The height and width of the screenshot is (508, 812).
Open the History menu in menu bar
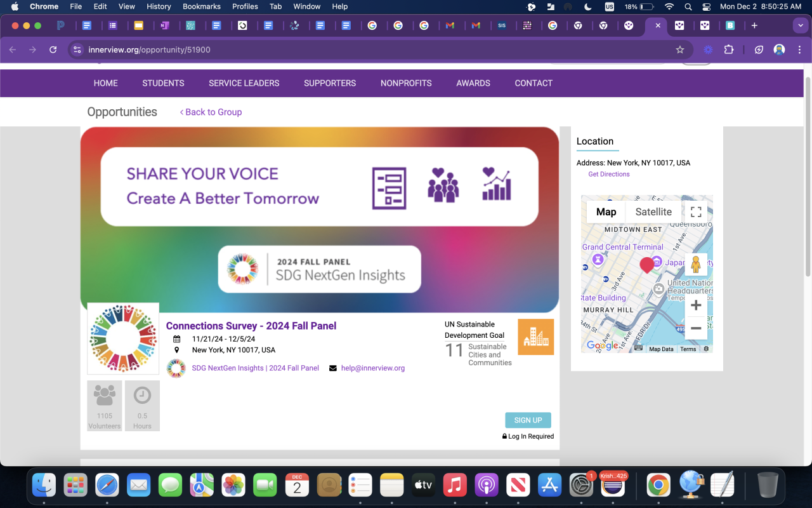[159, 6]
